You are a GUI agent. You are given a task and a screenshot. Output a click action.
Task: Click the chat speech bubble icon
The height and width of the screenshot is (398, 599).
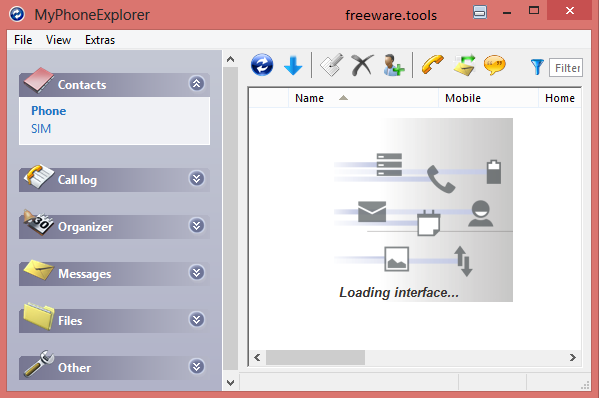click(x=495, y=65)
